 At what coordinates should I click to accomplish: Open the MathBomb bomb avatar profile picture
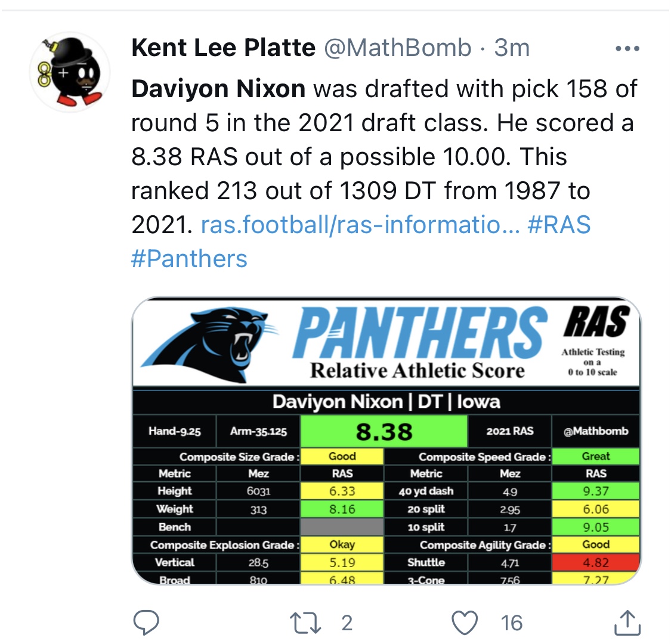(70, 72)
